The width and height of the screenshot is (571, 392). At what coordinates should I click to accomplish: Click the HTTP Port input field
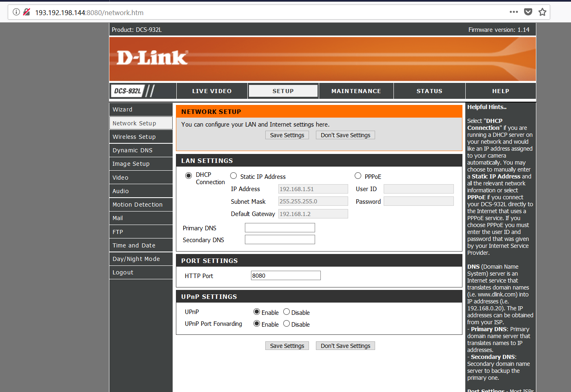coord(286,276)
